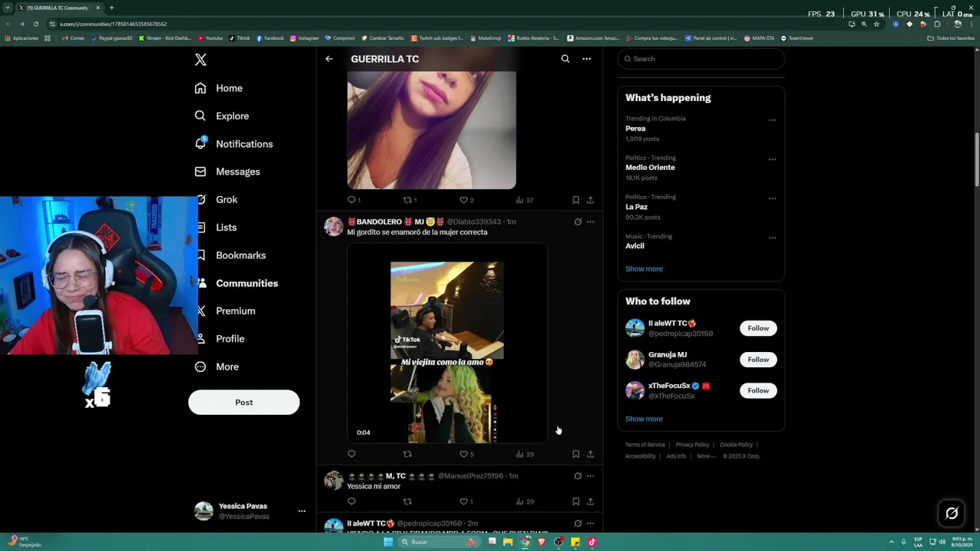Viewport: 980px width, 551px height.
Task: Open Notifications from the sidebar
Action: 234,144
